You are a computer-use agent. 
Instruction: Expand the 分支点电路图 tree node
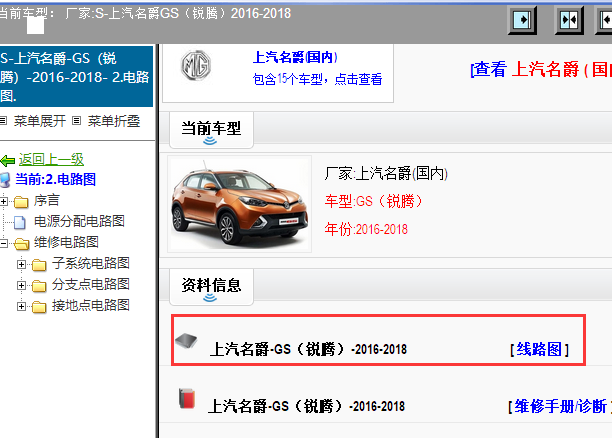(x=21, y=285)
